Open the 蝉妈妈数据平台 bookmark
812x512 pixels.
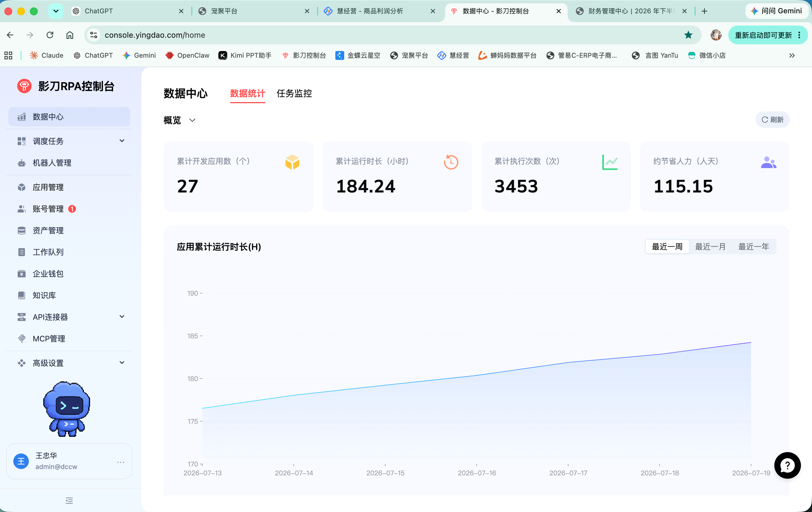(507, 55)
